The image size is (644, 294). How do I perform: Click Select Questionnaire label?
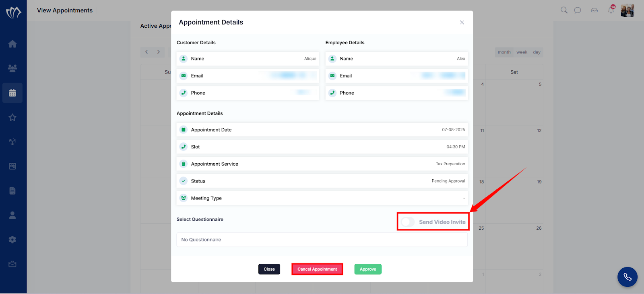pyautogui.click(x=200, y=219)
